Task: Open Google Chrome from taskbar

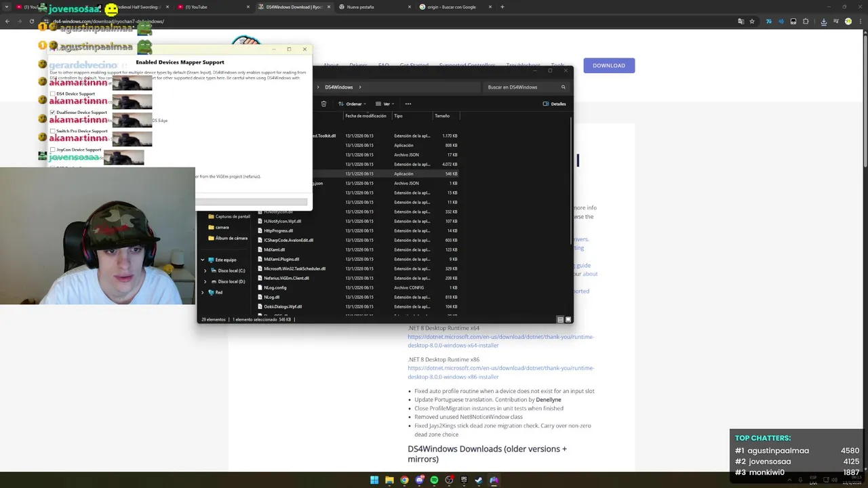Action: pyautogui.click(x=404, y=480)
